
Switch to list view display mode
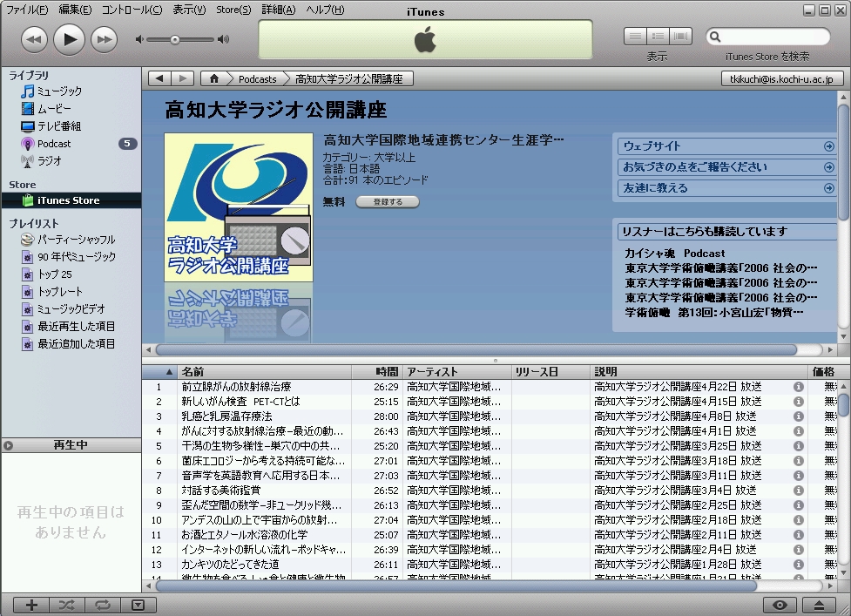(635, 37)
